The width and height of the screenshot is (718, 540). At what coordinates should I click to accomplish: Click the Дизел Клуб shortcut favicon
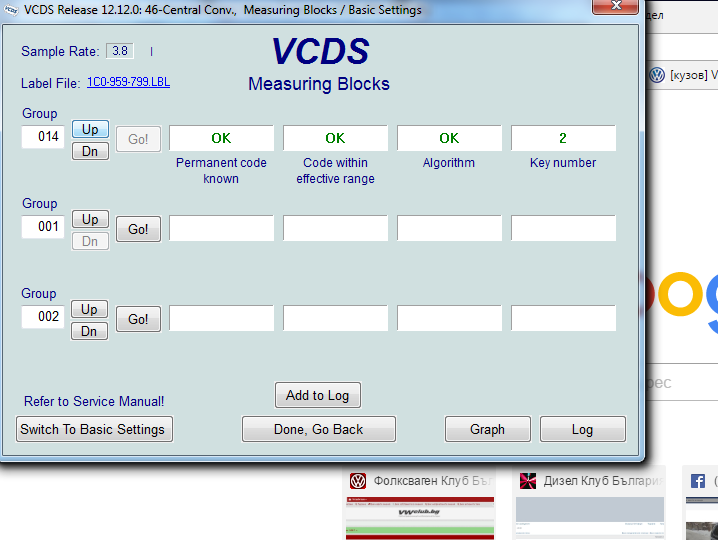(527, 481)
